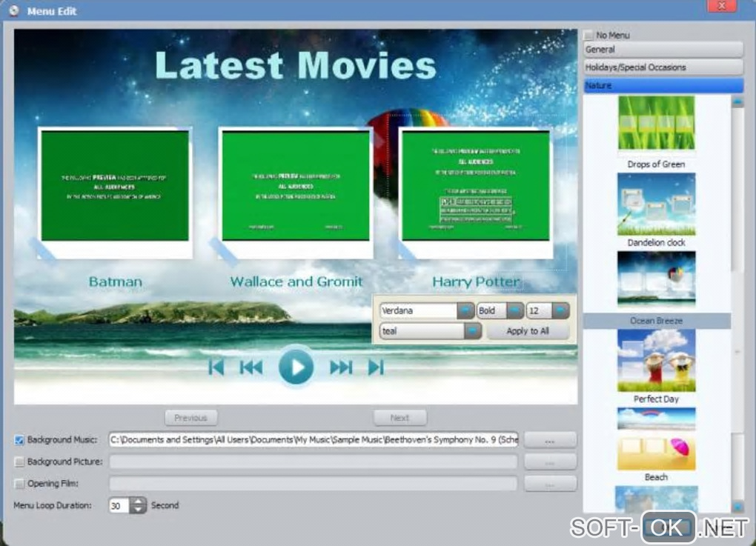Viewport: 756px width, 546px height.
Task: Browse for a background picture file
Action: coord(550,462)
